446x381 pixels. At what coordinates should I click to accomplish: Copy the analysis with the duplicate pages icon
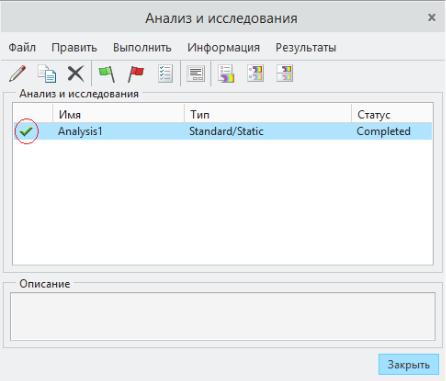(x=47, y=74)
